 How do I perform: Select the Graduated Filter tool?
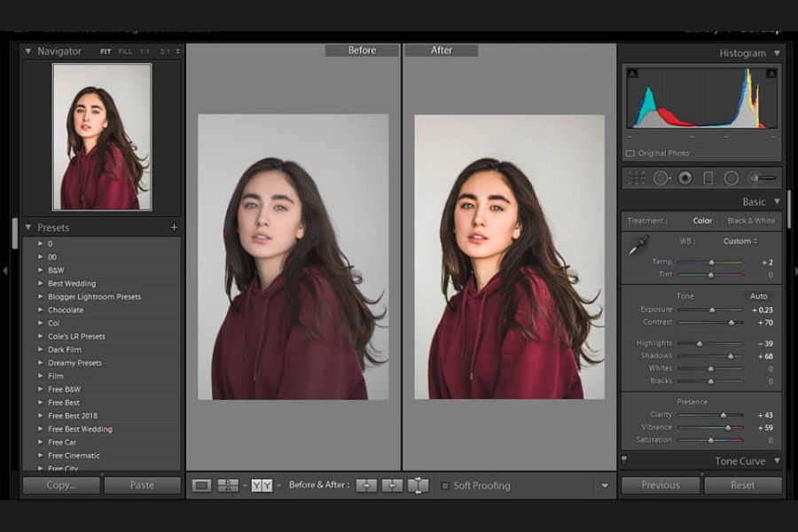coord(708,177)
